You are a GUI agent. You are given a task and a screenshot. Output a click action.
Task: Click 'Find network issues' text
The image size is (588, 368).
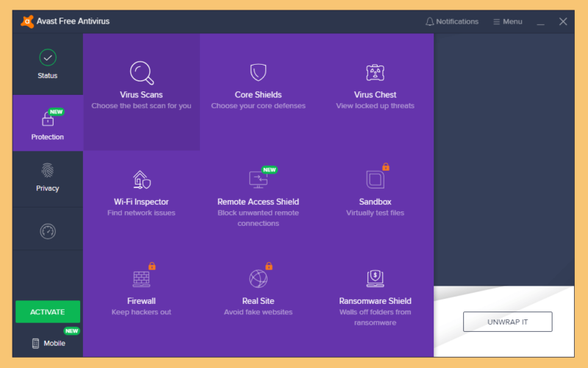[x=141, y=213]
